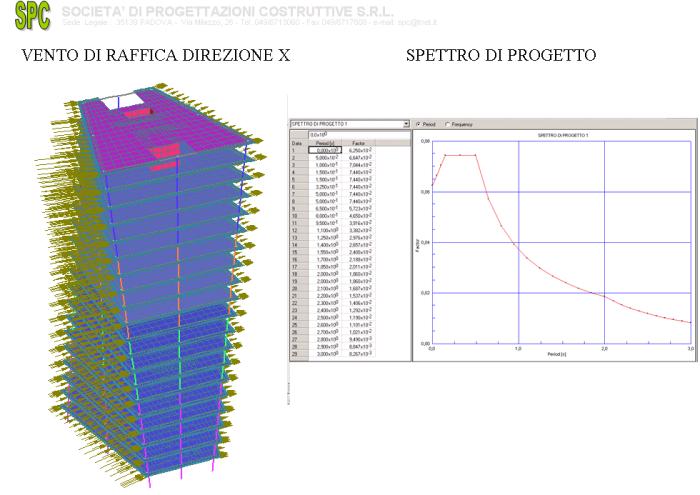The height and width of the screenshot is (495, 700).
Task: Click the VENTO DI RAFFICA DIREZIONE X heading
Action: tap(156, 56)
